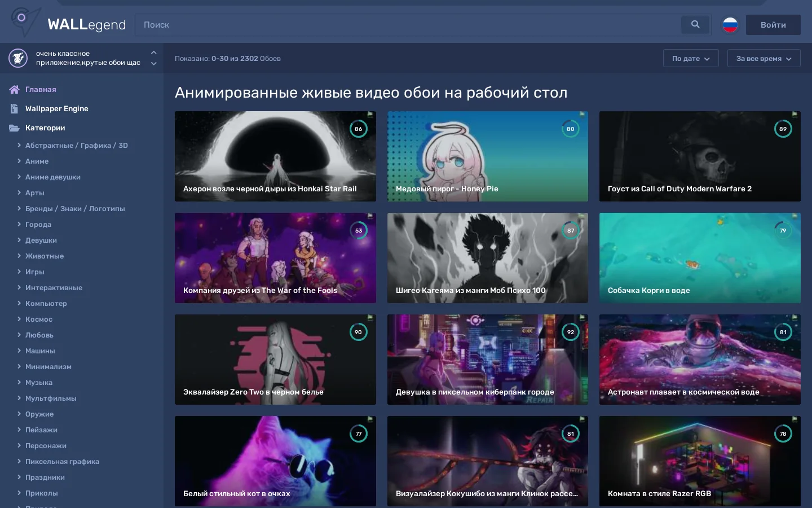The image size is (812, 508).
Task: Select Пейзажи in category list
Action: [41, 430]
